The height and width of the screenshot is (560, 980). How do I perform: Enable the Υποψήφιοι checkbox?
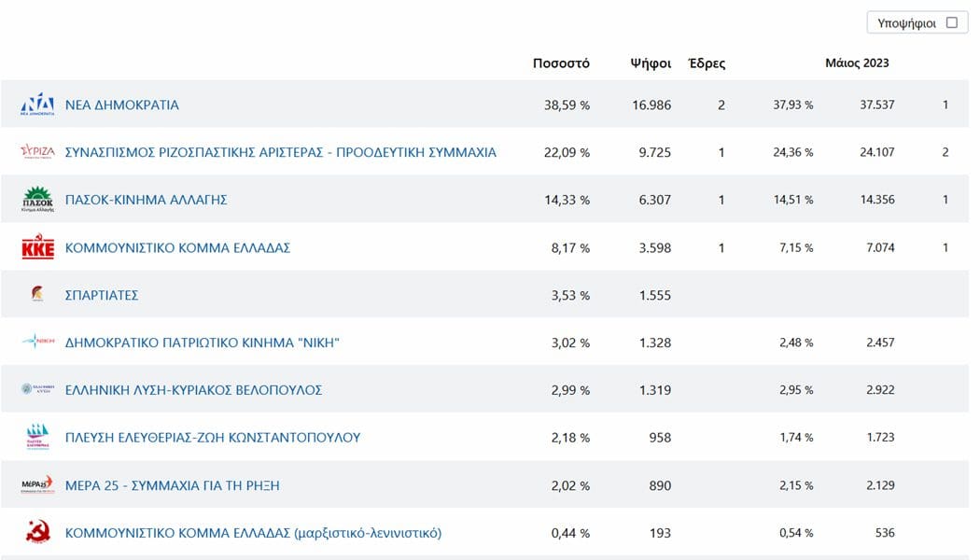[x=952, y=22]
